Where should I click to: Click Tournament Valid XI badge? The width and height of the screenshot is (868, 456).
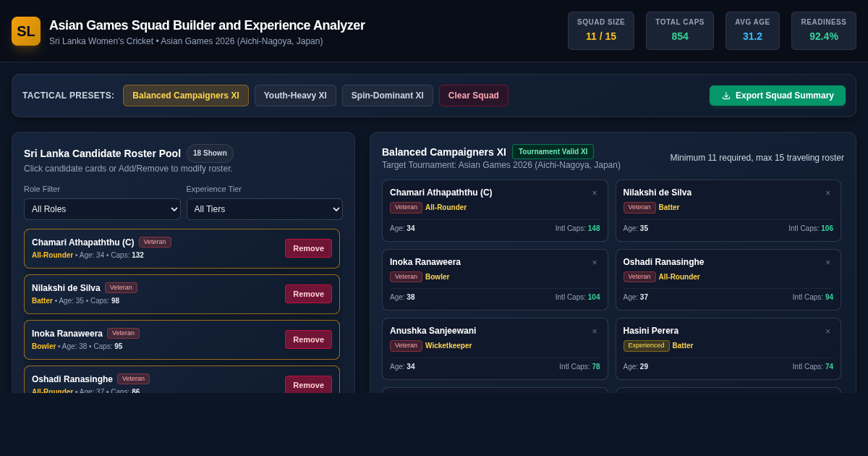(553, 152)
